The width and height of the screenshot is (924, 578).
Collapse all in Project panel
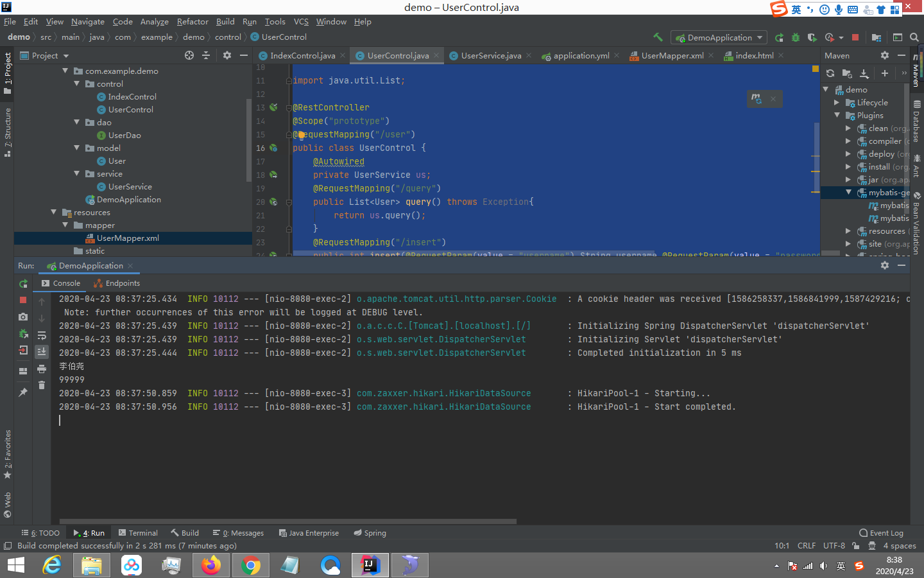coord(206,55)
